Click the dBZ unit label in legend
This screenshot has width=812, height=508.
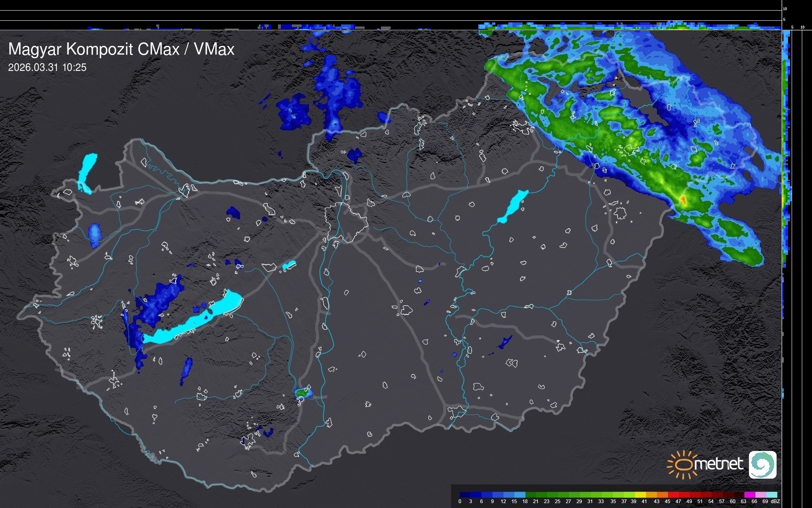775,501
